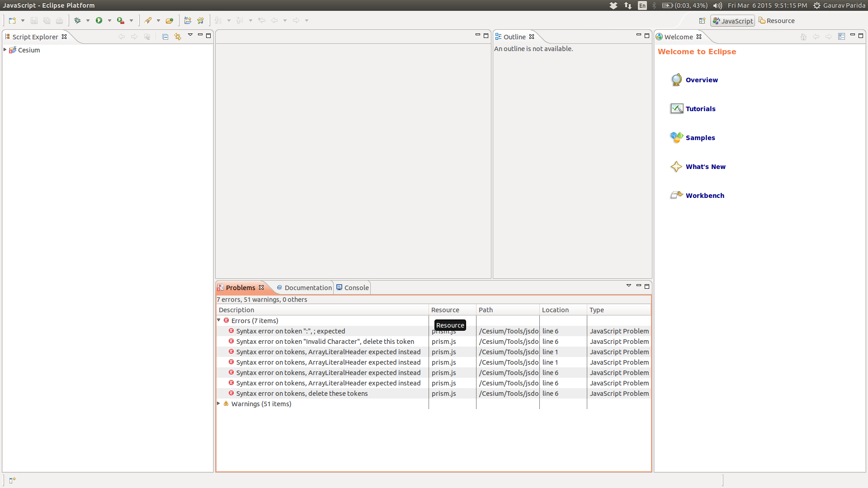Open the Tutorials link in Welcome
Image resolution: width=868 pixels, height=488 pixels.
pos(700,109)
